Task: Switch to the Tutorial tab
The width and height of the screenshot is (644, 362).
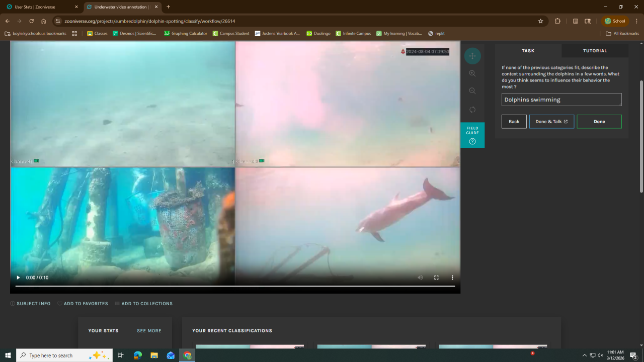Action: pyautogui.click(x=595, y=51)
